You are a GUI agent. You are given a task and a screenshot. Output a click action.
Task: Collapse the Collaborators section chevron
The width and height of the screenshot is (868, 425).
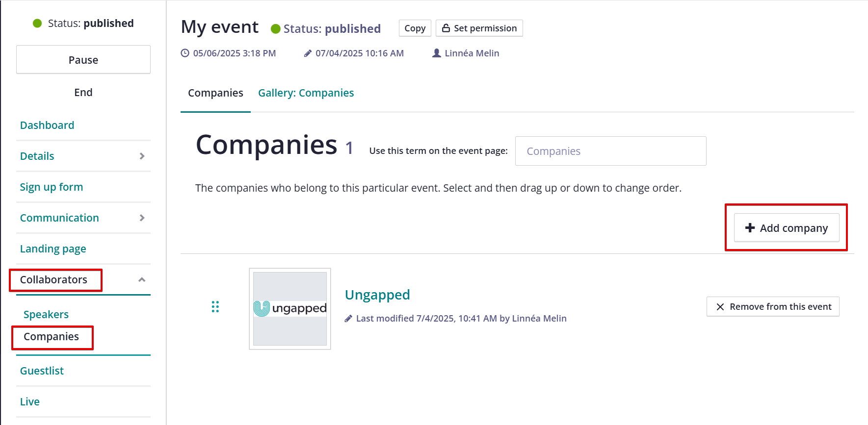tap(142, 279)
